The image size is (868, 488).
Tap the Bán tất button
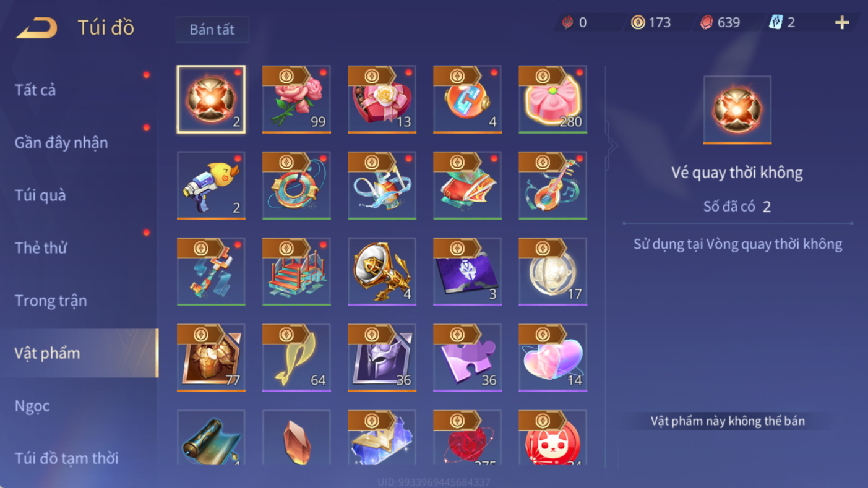pos(212,30)
